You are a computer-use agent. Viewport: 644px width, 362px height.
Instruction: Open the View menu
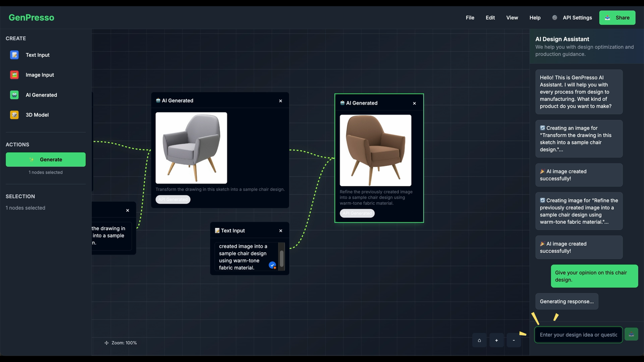(x=512, y=18)
